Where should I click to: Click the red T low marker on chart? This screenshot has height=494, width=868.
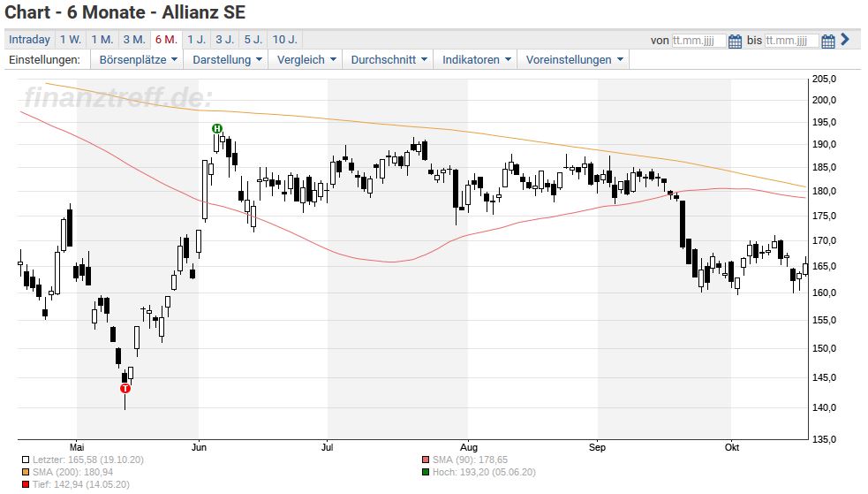(125, 388)
